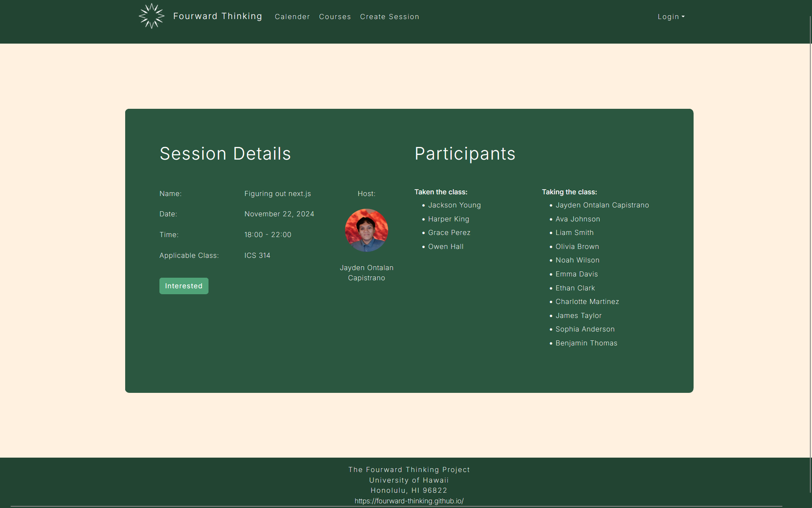Viewport: 812px width, 508px height.
Task: Click Benjamin Thomas at list bottom
Action: [586, 343]
